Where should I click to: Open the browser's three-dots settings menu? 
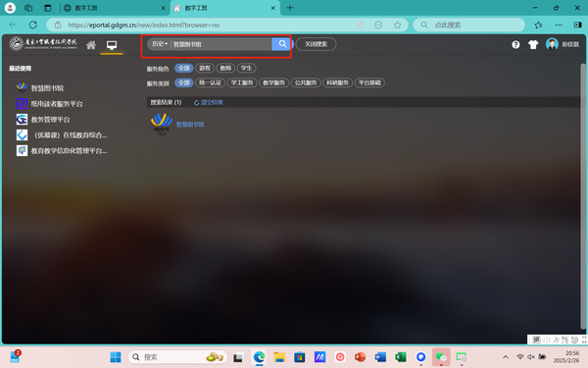[x=559, y=25]
